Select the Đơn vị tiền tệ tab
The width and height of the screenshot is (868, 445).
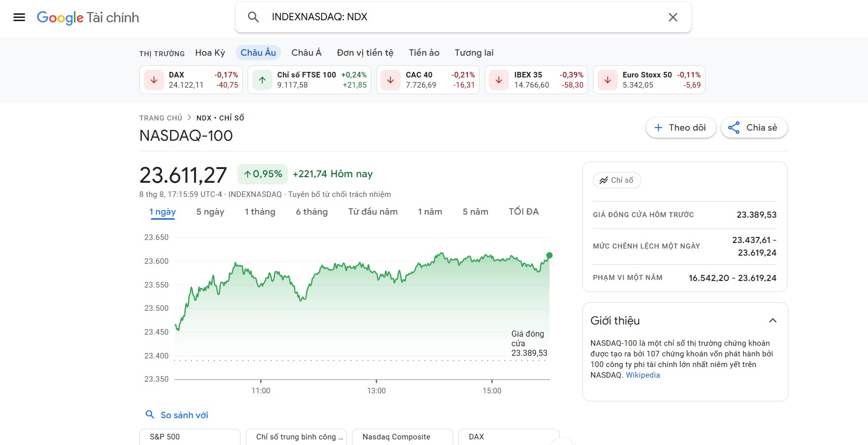click(x=365, y=53)
